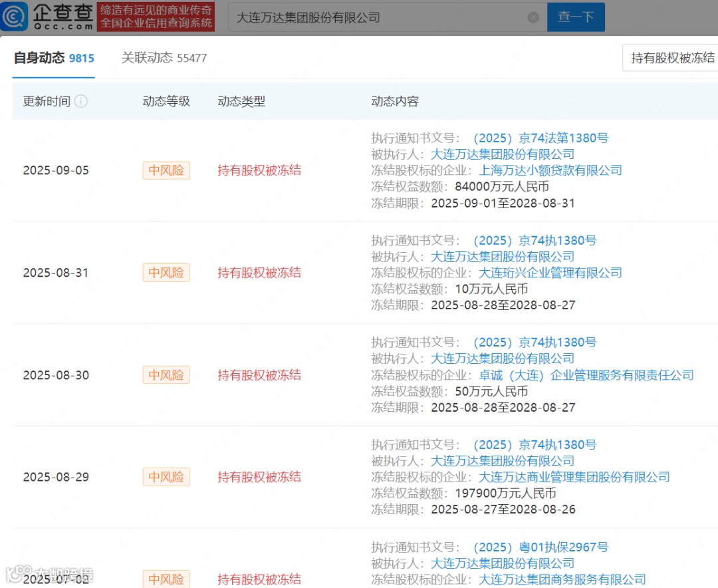Switch to the 自身动态 tab
The height and width of the screenshot is (588, 718).
54,58
